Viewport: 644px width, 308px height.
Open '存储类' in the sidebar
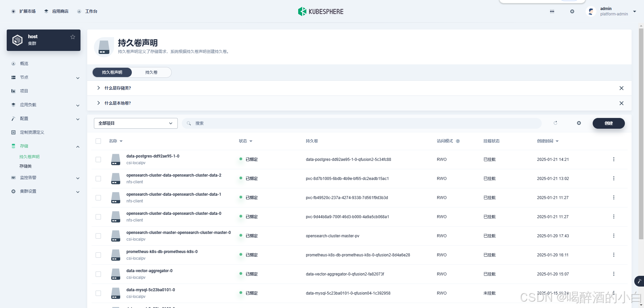coord(25,166)
